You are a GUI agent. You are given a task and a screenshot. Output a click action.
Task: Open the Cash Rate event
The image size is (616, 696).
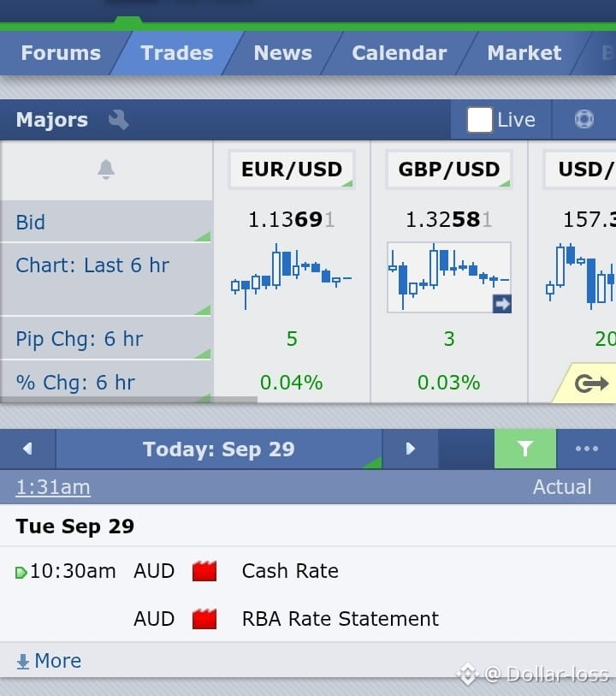pyautogui.click(x=290, y=571)
